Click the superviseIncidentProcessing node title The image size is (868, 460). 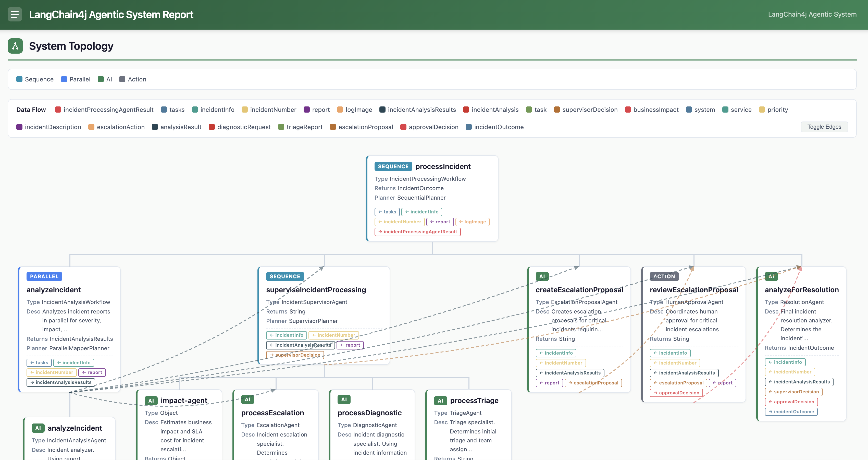tap(316, 290)
